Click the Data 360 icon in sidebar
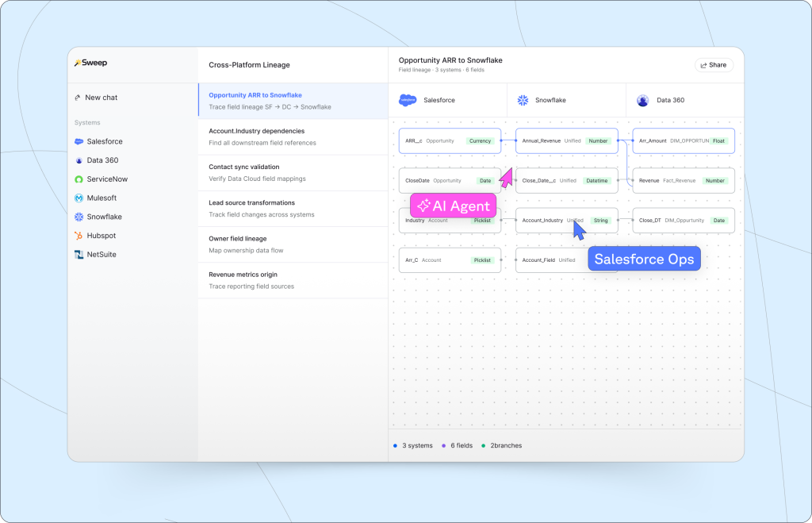812x523 pixels. 79,160
